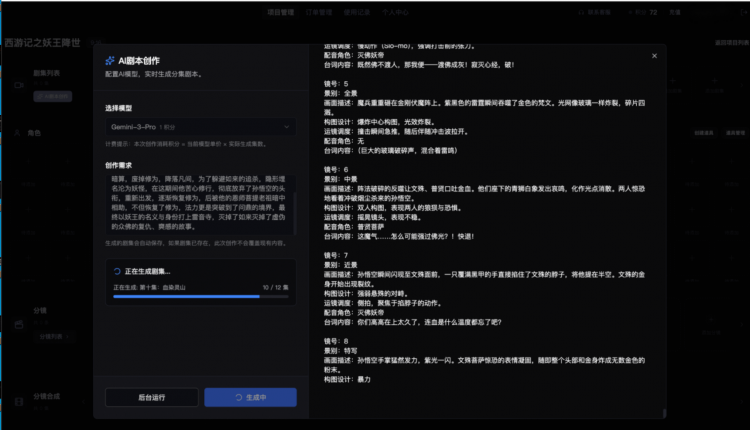Screen dimensions: 750x430
Task: Open the 项目管理 tab in the top navigation
Action: point(281,12)
